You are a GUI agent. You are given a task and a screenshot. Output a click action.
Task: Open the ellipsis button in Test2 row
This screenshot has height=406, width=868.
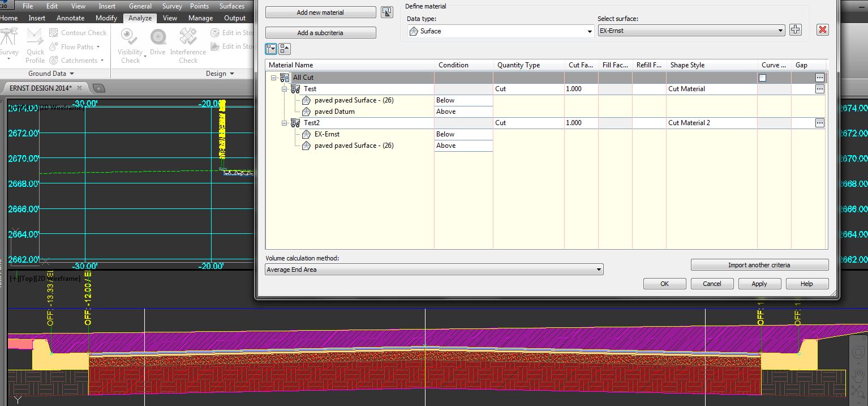pyautogui.click(x=819, y=123)
